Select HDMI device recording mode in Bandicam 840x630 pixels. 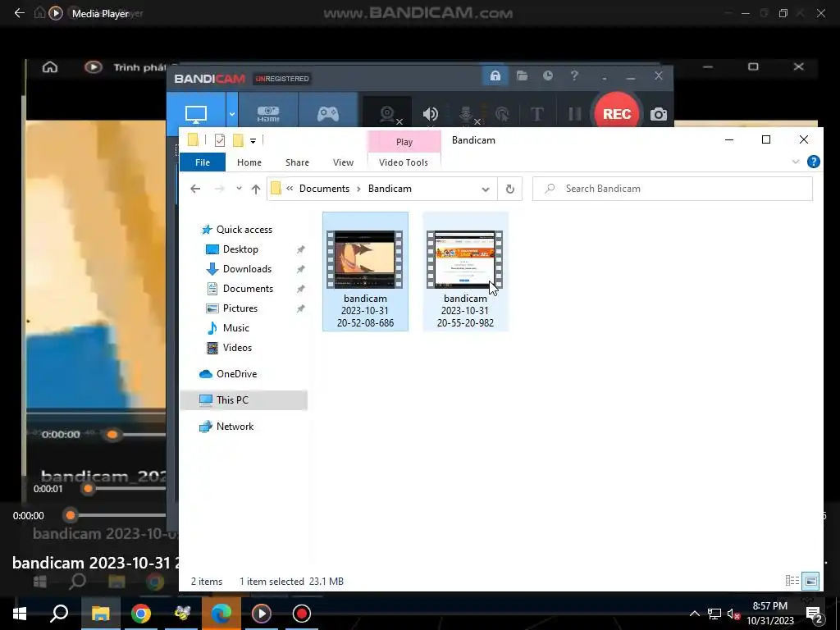268,113
